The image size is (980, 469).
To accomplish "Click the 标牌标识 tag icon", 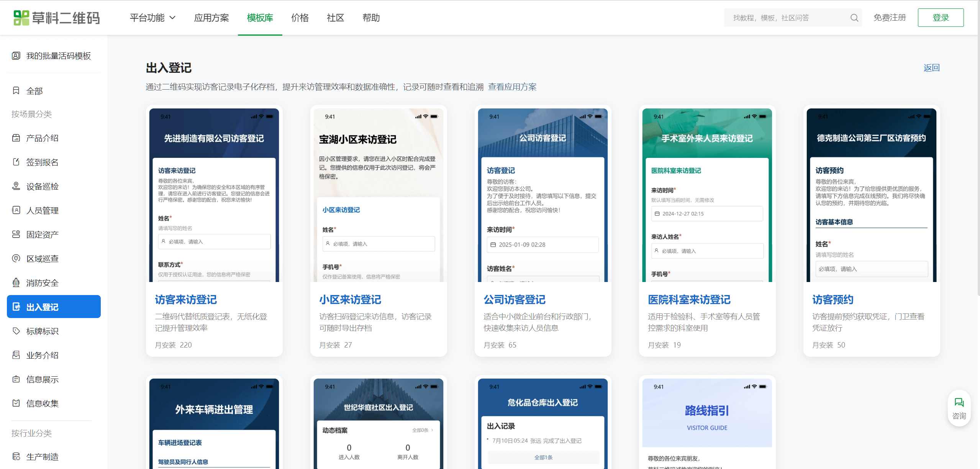I will pos(16,331).
